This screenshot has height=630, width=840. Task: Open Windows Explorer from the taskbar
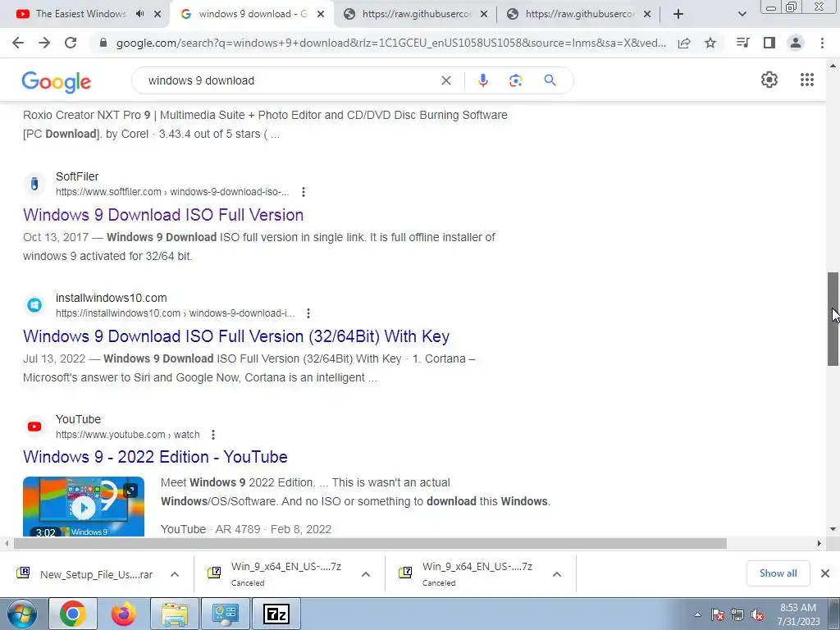(x=175, y=614)
